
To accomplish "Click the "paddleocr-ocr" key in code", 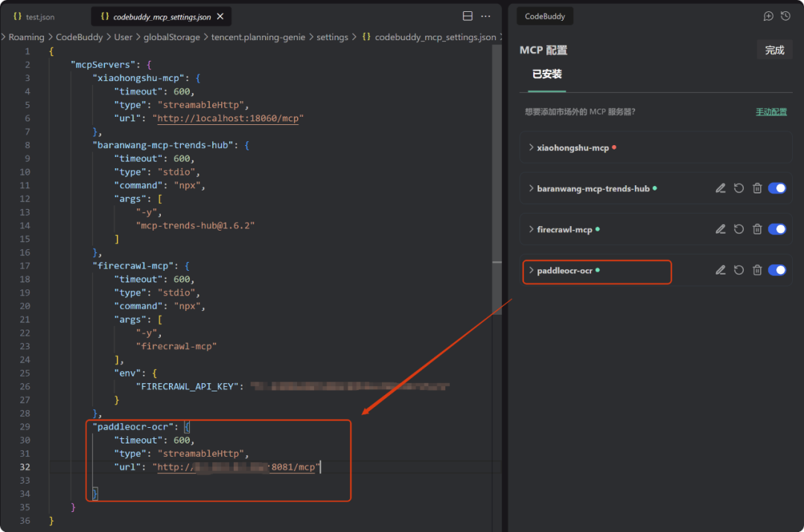I will coord(133,427).
